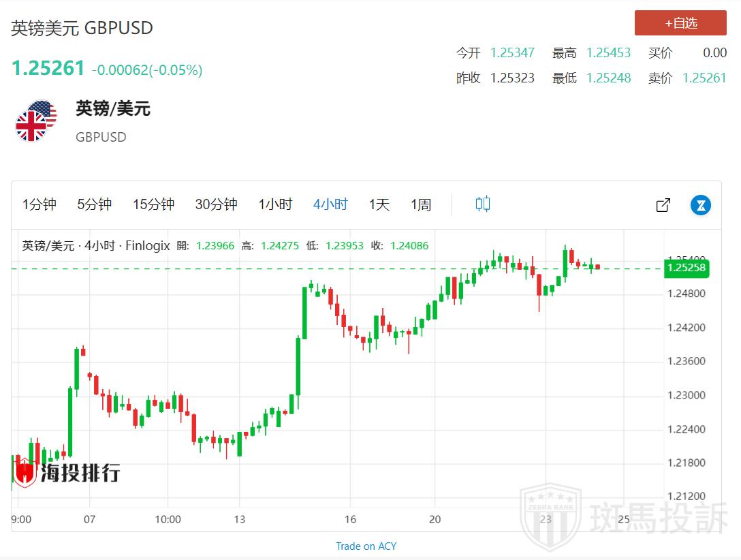Select the 5分钟 interval
The image size is (741, 560).
(94, 204)
